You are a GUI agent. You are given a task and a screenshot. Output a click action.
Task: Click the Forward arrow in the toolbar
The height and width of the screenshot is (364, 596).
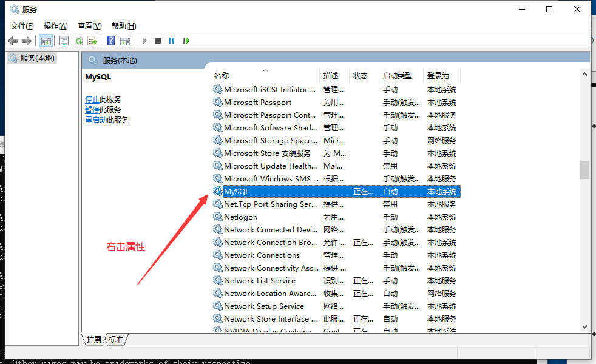point(27,41)
